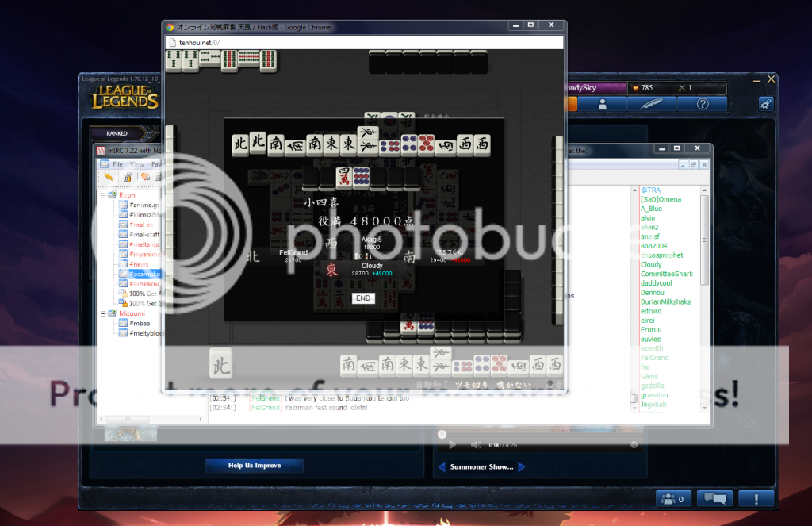
Task: Open the friends list icon showing 0
Action: (x=673, y=498)
